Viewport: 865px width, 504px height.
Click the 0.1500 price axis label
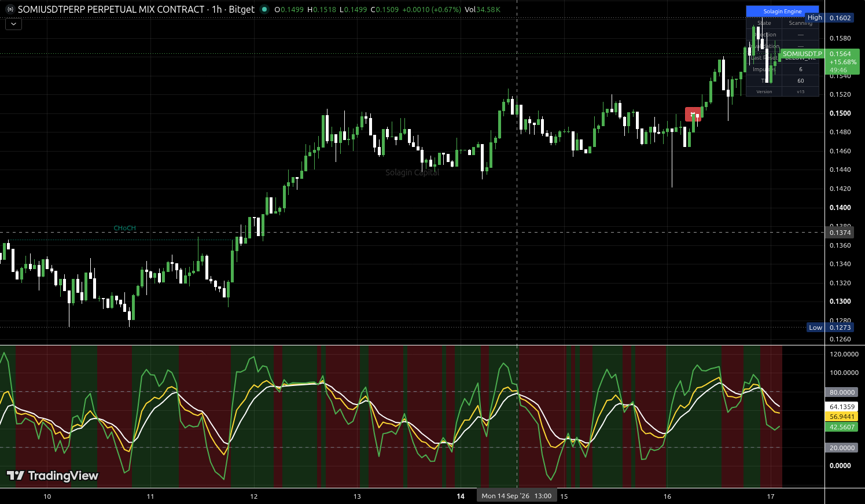coord(840,113)
